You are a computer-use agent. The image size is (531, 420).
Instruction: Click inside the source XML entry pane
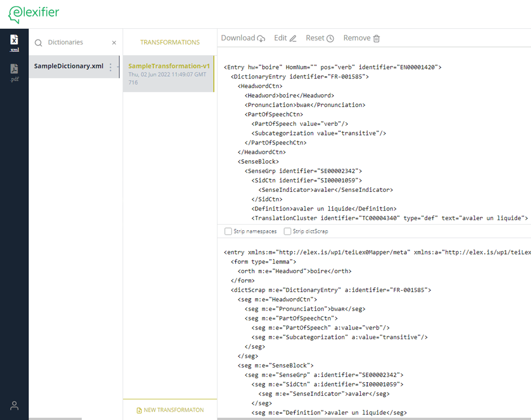coord(373,141)
